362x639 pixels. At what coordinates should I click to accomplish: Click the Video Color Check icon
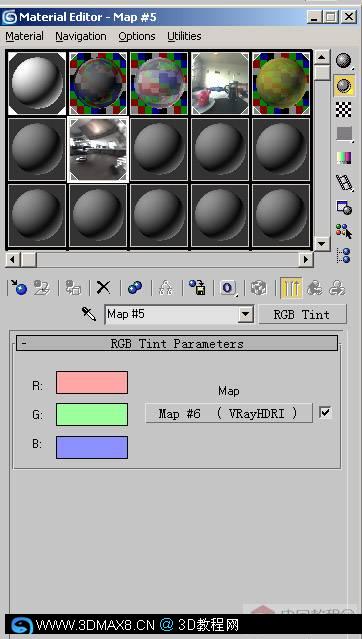coord(344,158)
